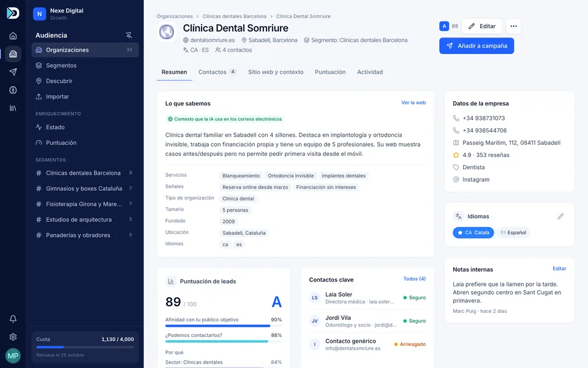Open campaigns paper plane rail icon
Screen dimensions: 588x368
pos(13,72)
